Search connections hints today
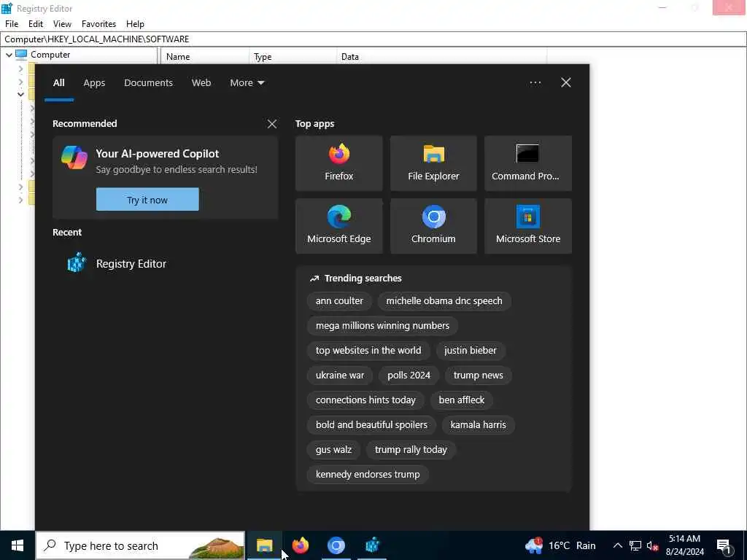 click(365, 400)
